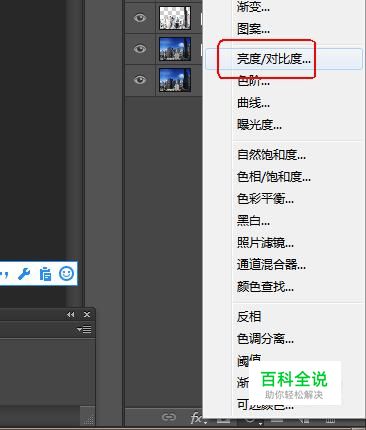Select 色彩平衡... from the list

tap(265, 199)
